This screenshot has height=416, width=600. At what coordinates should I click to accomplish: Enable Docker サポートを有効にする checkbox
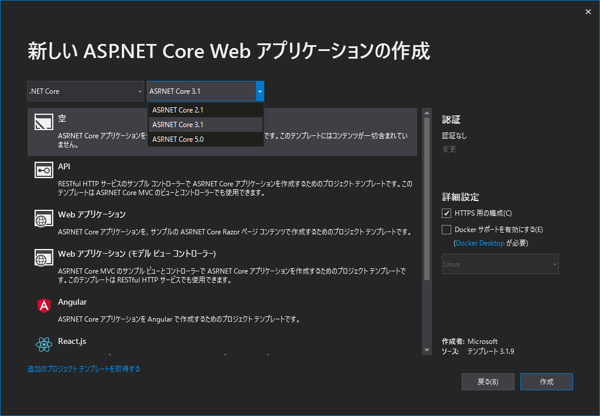click(x=446, y=230)
